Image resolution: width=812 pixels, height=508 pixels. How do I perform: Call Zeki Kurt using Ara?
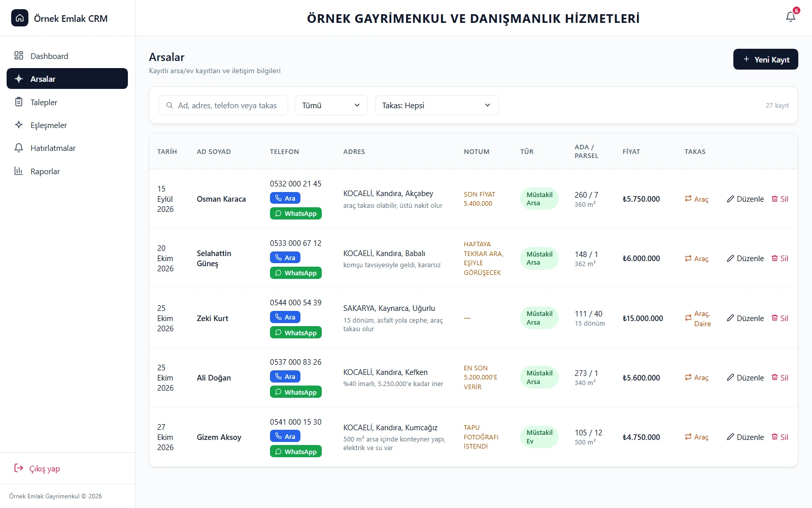[285, 317]
